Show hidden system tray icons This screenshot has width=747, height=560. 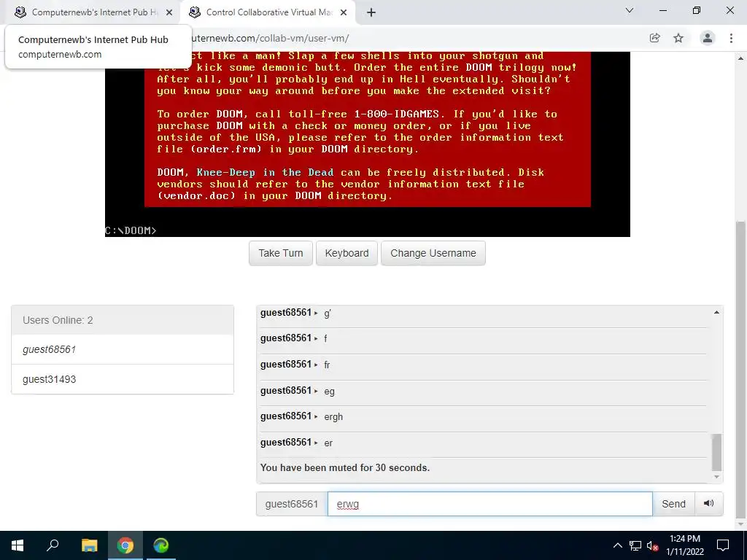click(617, 545)
